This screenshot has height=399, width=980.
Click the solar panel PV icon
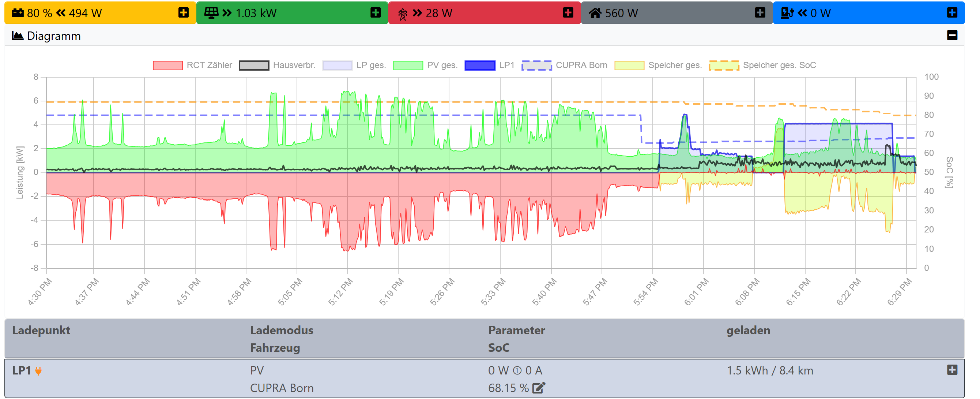tap(211, 13)
